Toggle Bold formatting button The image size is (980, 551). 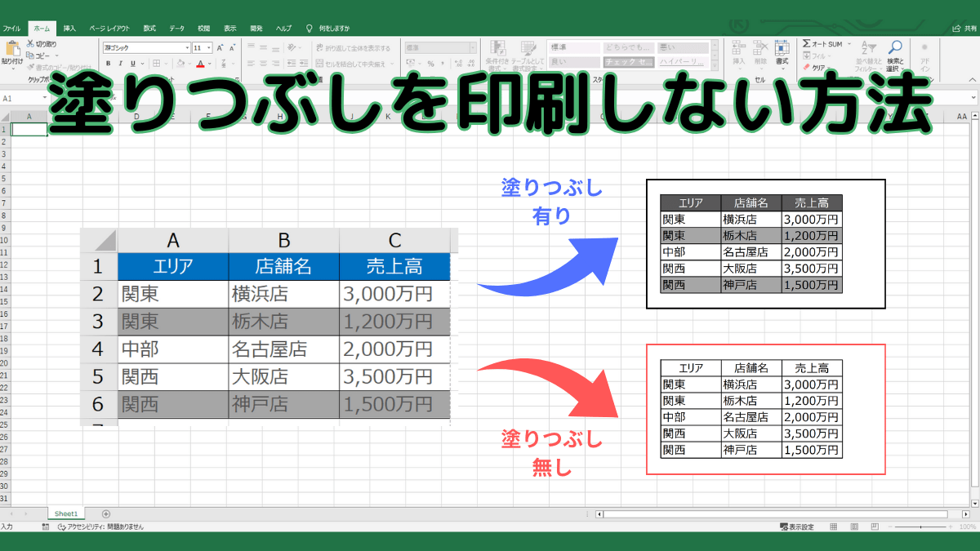[x=109, y=64]
